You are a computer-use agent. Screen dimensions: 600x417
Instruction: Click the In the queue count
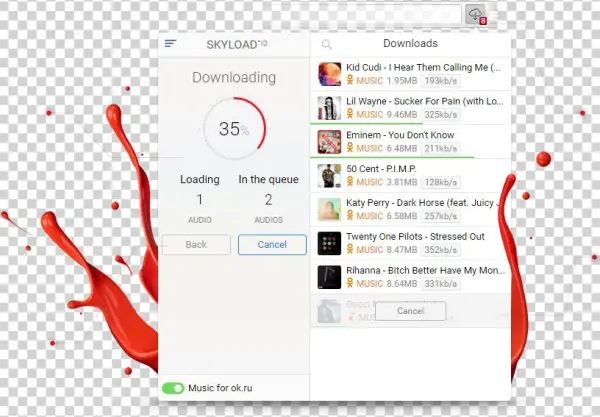point(268,199)
